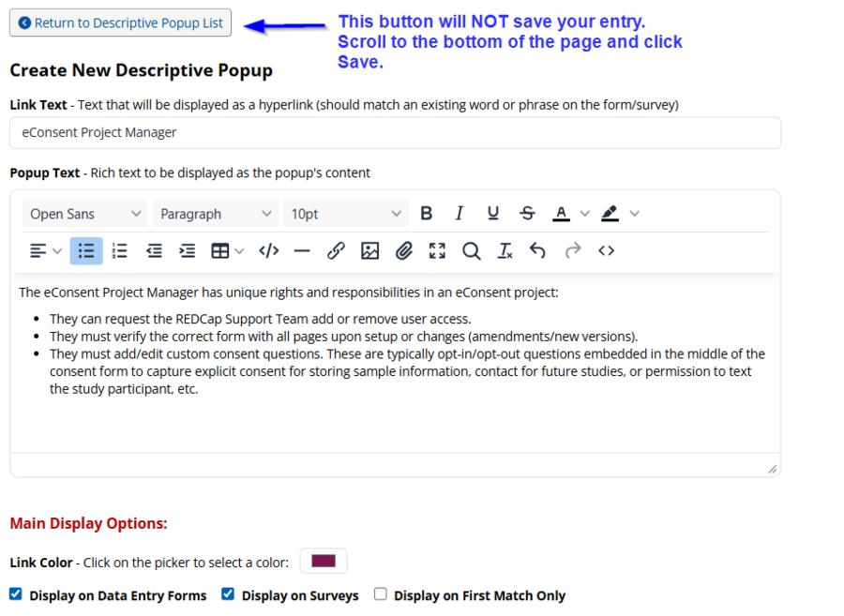
Task: Undo the last edit
Action: 537,250
